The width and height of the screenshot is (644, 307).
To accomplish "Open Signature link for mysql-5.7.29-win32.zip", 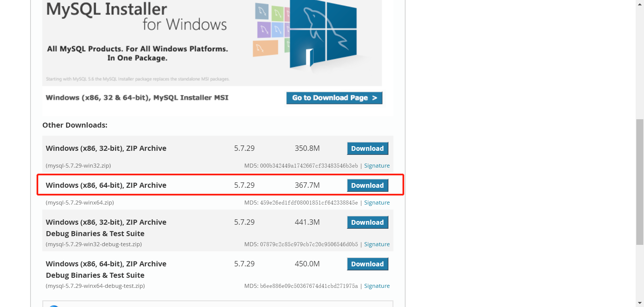I will [377, 166].
